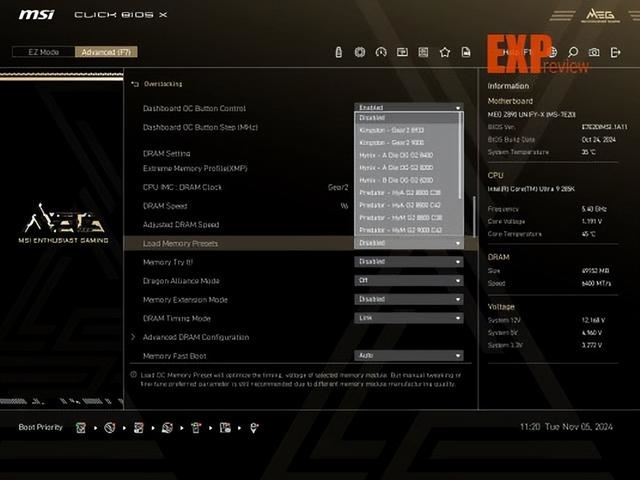Click the exit BIOS icon
Image resolution: width=640 pixels, height=480 pixels.
coord(616,52)
